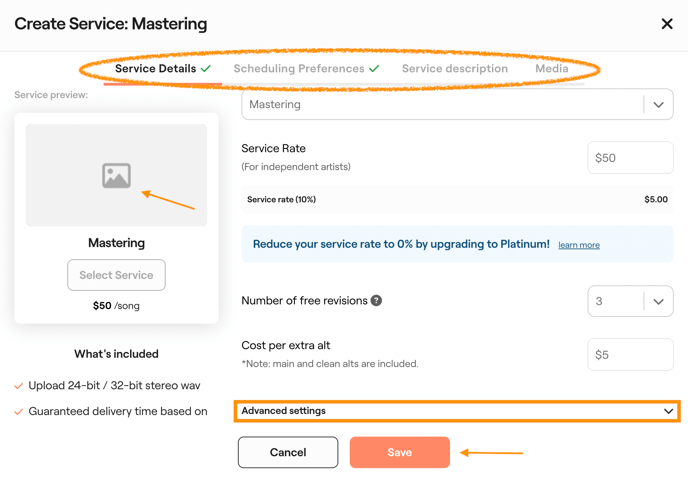Click the checkmark beside Guaranteed delivery time
The width and height of the screenshot is (688, 482).
[19, 412]
